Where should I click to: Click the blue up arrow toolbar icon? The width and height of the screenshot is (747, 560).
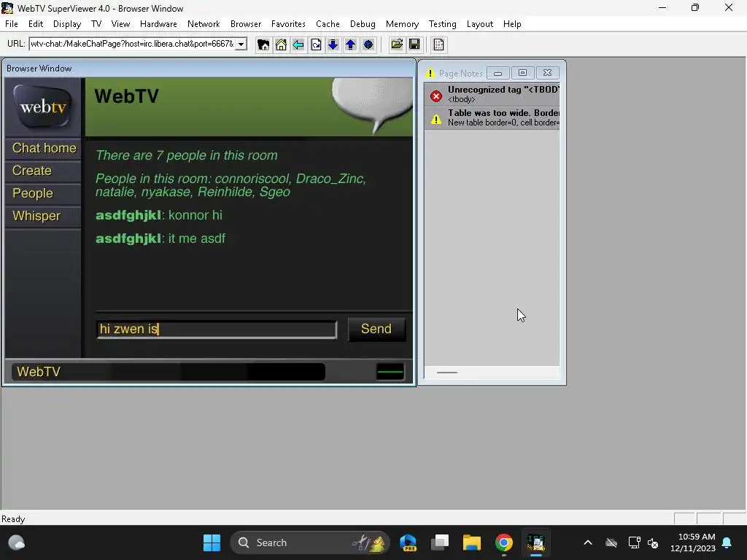pos(351,44)
